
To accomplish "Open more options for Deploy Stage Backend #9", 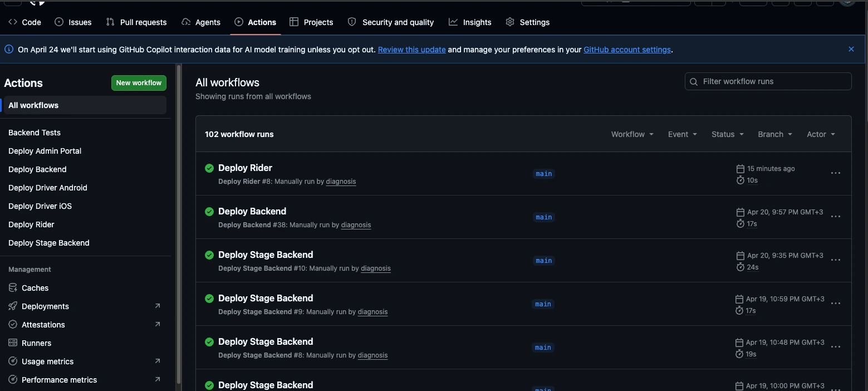I will (x=835, y=304).
